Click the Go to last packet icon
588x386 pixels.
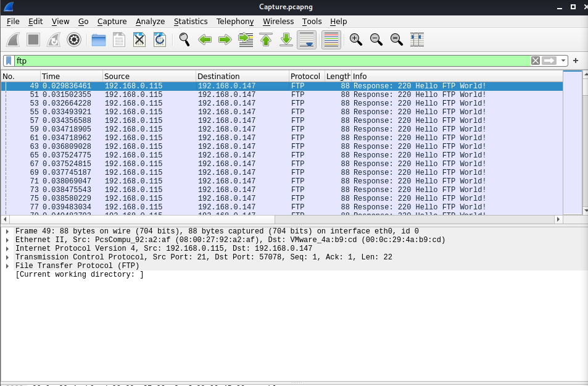point(286,39)
